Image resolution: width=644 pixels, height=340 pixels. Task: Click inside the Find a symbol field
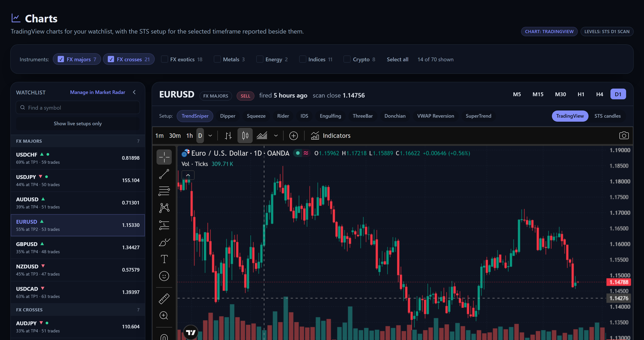(x=78, y=108)
